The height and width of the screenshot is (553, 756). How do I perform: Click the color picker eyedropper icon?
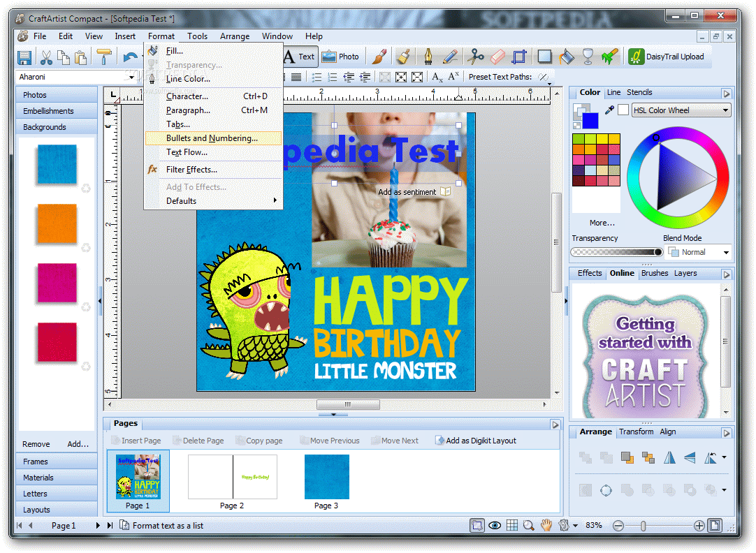[609, 110]
